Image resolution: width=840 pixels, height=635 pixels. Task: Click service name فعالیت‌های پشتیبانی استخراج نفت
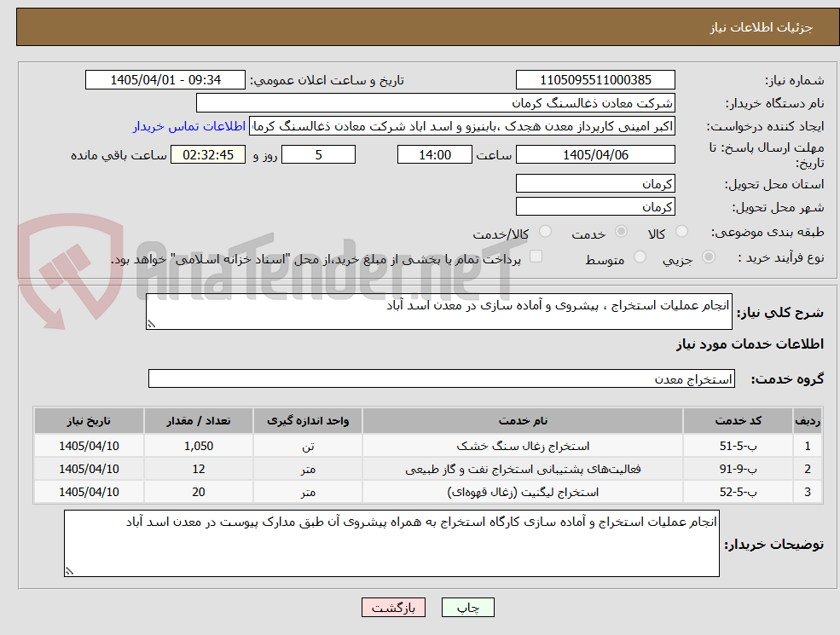522,469
